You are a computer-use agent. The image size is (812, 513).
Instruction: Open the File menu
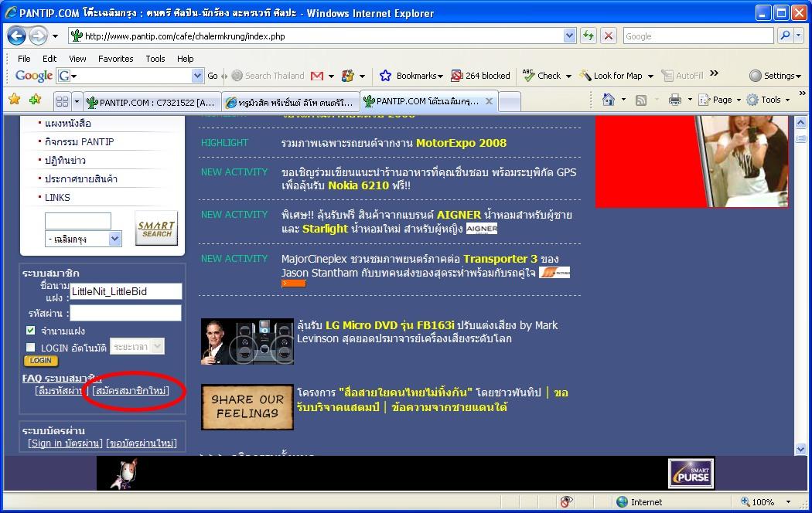click(x=24, y=59)
